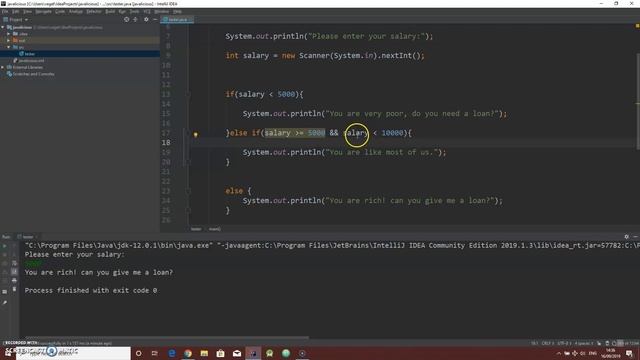640x360 pixels.
Task: Toggle scroll to end icon in Run console
Action: (x=14, y=272)
